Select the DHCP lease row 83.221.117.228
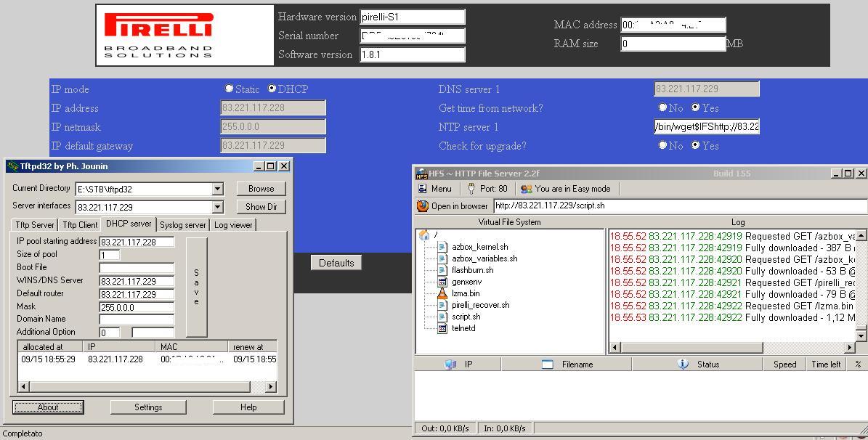 [x=147, y=359]
